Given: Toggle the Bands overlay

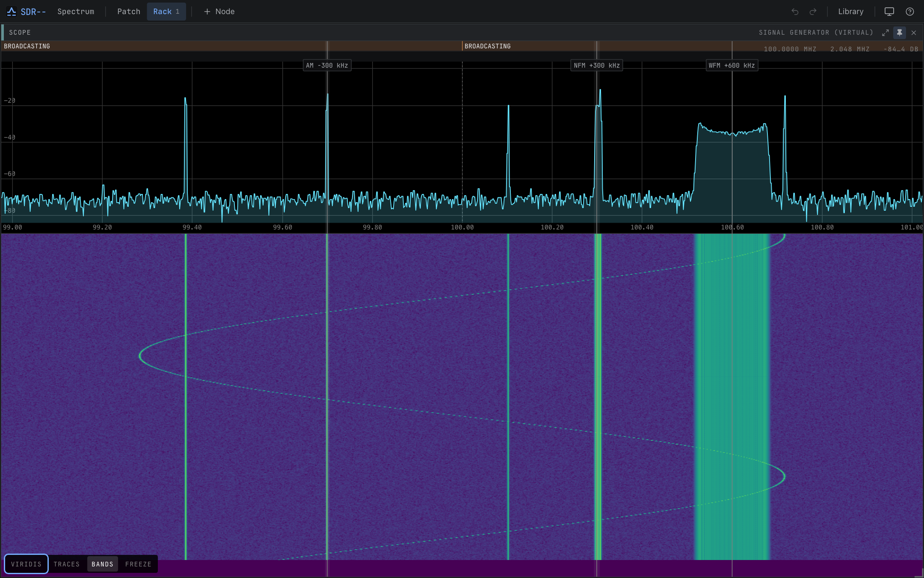Looking at the screenshot, I should [103, 564].
